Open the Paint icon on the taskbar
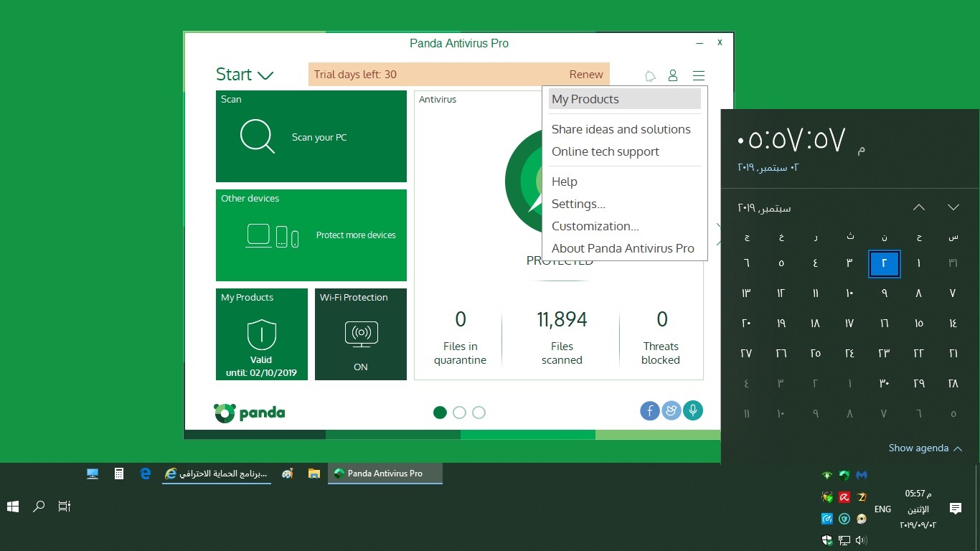This screenshot has height=551, width=980. click(x=288, y=474)
